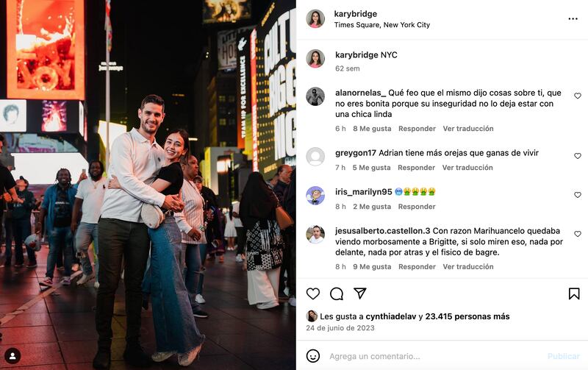Open cynthiadelav profile from likes
The image size is (588, 370).
tap(391, 316)
